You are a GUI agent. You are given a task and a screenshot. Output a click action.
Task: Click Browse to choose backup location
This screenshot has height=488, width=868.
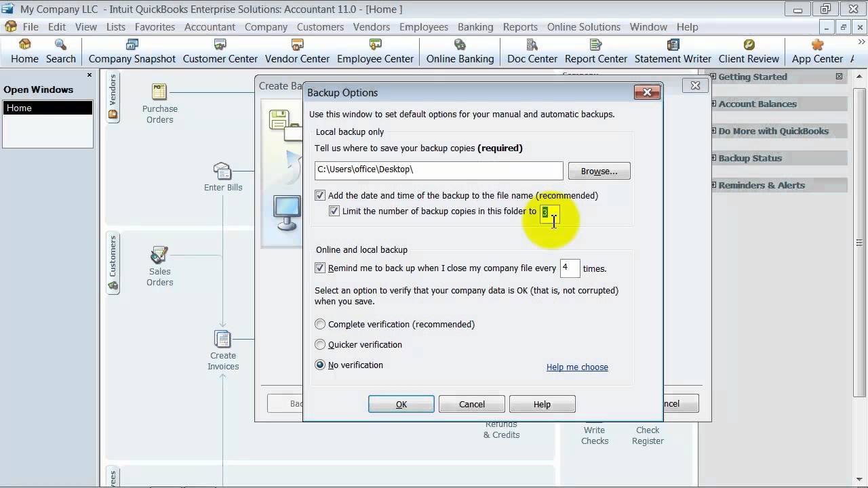pyautogui.click(x=599, y=171)
